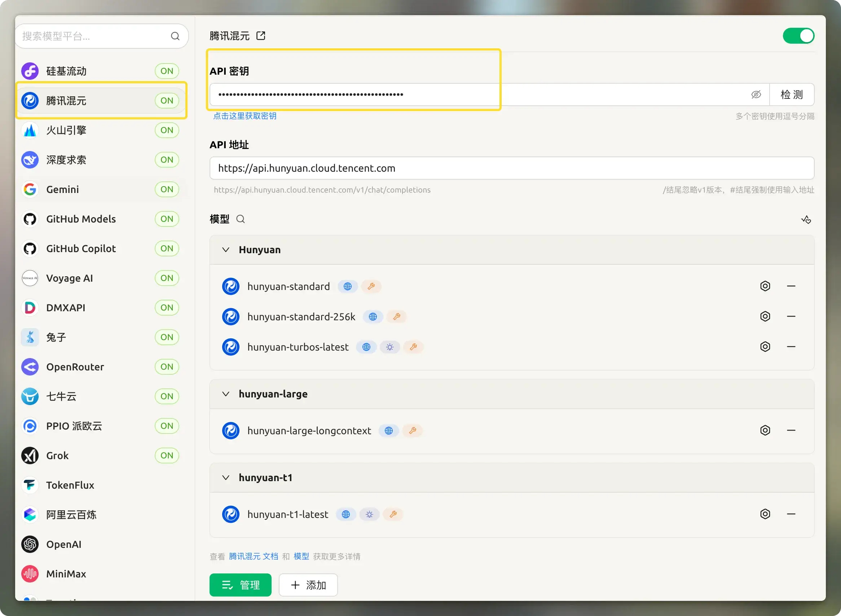Open Tencent Hunyuan external link icon
Screen dimensions: 841x616
point(261,36)
